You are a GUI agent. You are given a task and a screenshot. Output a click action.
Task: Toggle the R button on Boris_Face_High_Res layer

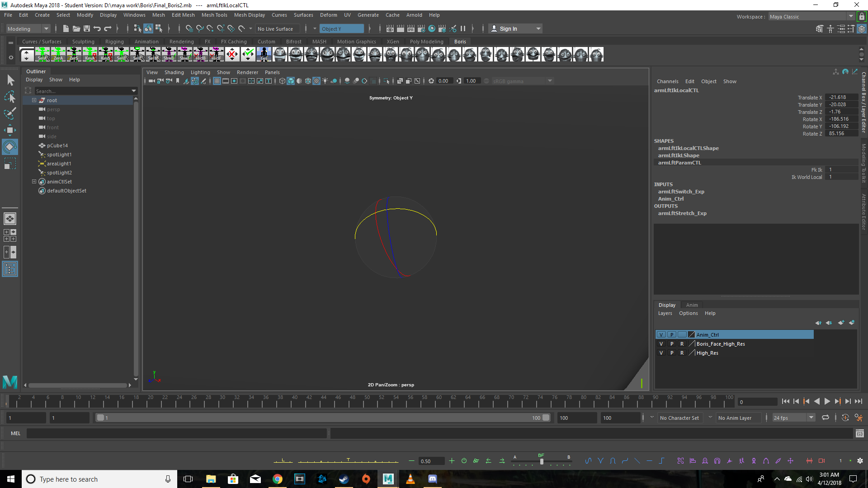pos(683,344)
